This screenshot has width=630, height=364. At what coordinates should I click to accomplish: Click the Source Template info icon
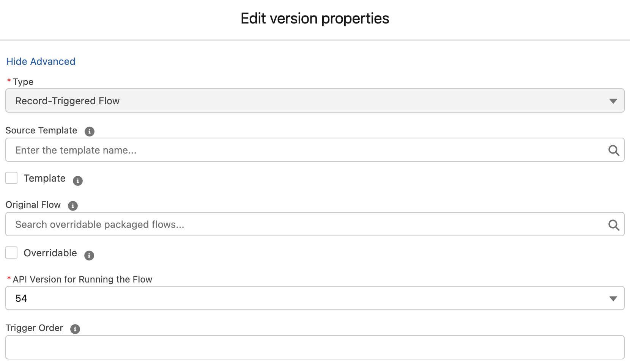coord(90,132)
